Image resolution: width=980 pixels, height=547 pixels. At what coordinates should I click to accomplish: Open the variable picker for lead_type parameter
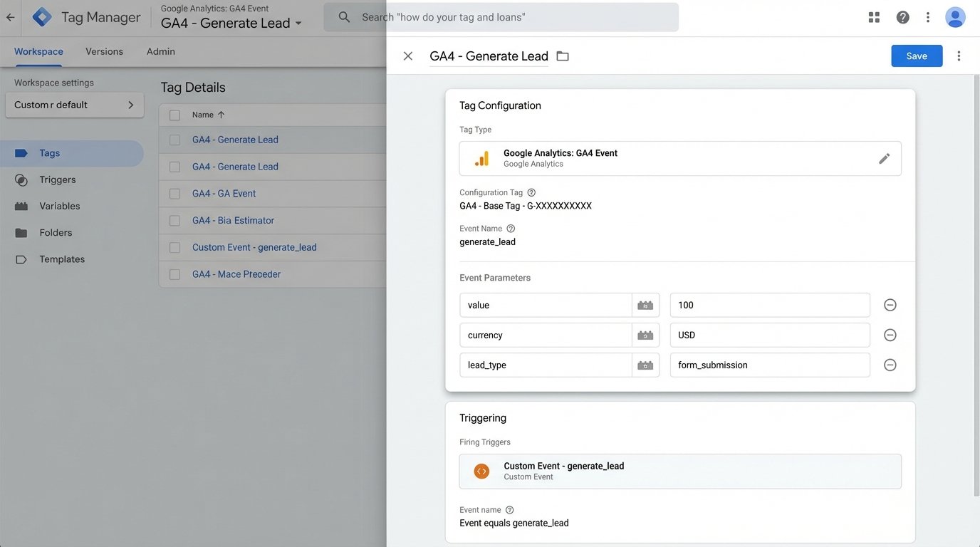645,364
